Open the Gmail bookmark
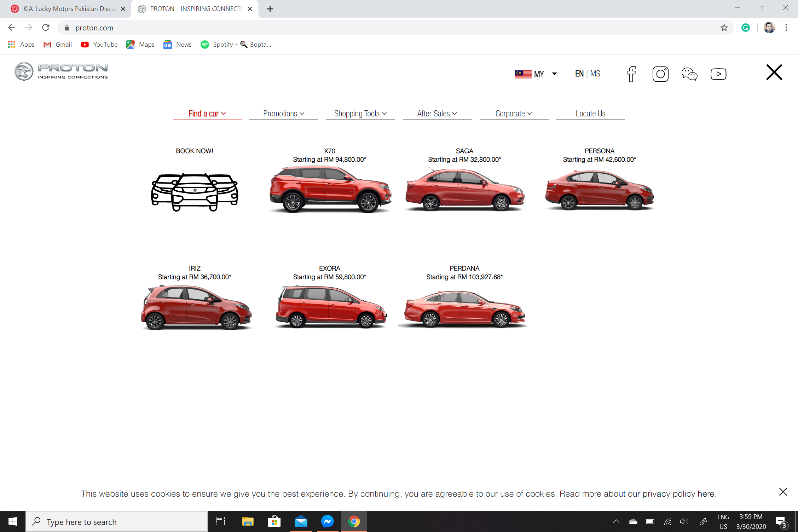The width and height of the screenshot is (798, 532). pos(58,45)
